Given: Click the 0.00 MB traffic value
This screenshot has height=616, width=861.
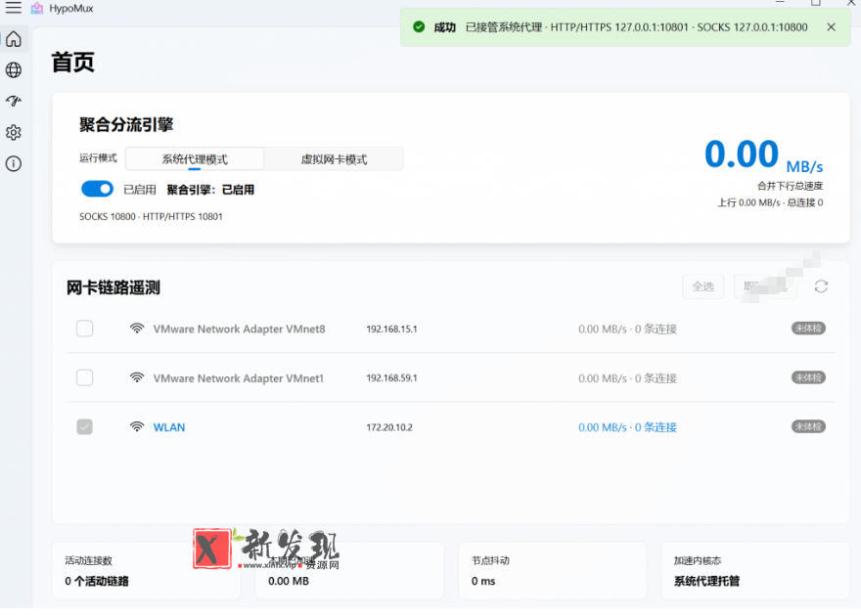Looking at the screenshot, I should pos(289,581).
